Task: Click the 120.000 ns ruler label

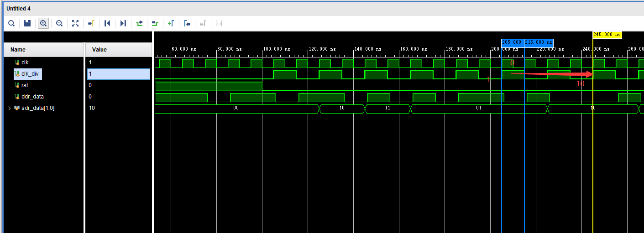Action: 322,49
